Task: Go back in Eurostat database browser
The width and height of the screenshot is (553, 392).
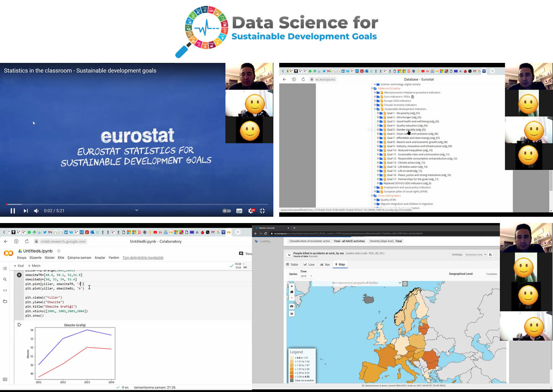Action: click(x=284, y=79)
